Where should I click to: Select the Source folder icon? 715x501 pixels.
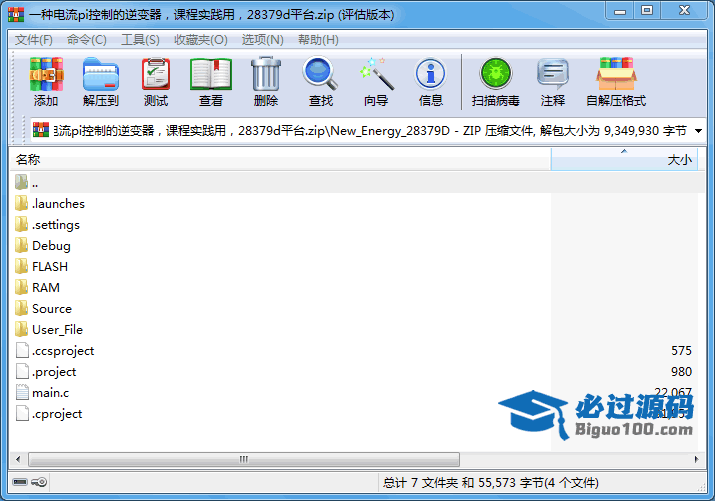tap(21, 308)
